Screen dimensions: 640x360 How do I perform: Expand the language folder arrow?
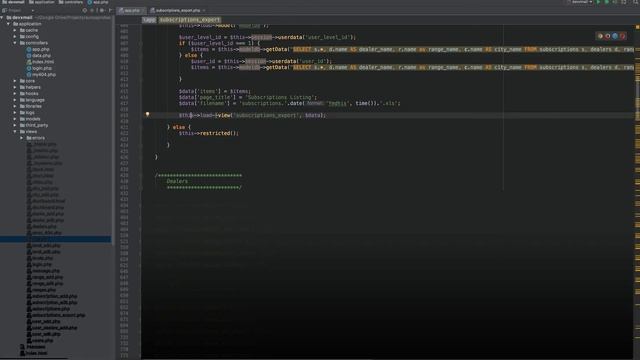tap(15, 100)
